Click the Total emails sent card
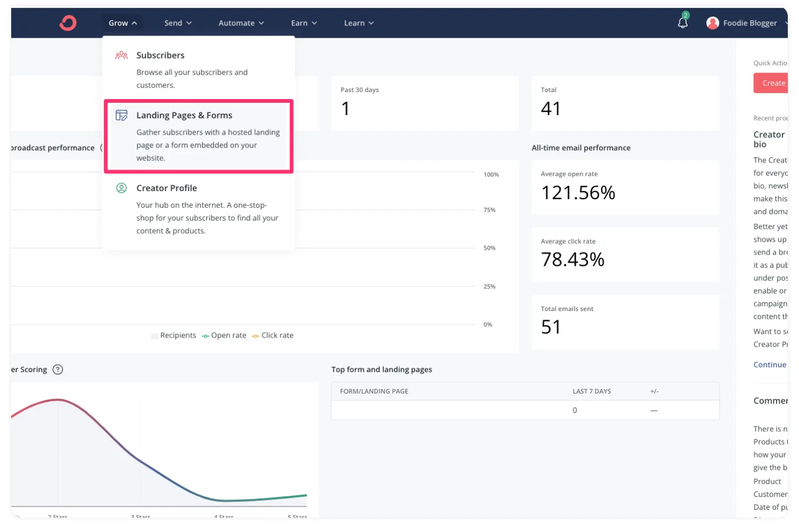799x532 pixels. (x=625, y=322)
